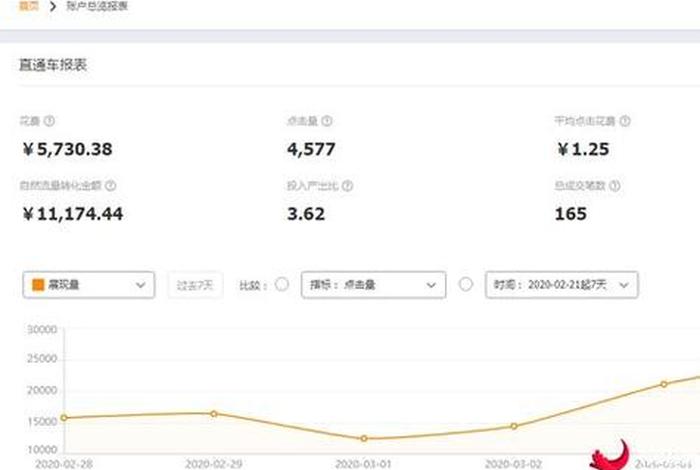Open the 时间 2020-02-21起7天 dropdown
This screenshot has width=700, height=470.
click(x=561, y=284)
